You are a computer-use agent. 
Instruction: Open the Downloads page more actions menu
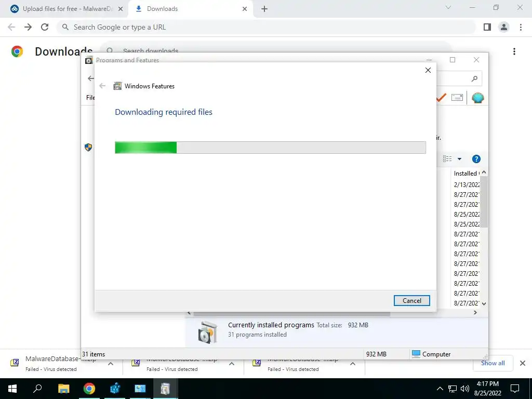tap(514, 51)
